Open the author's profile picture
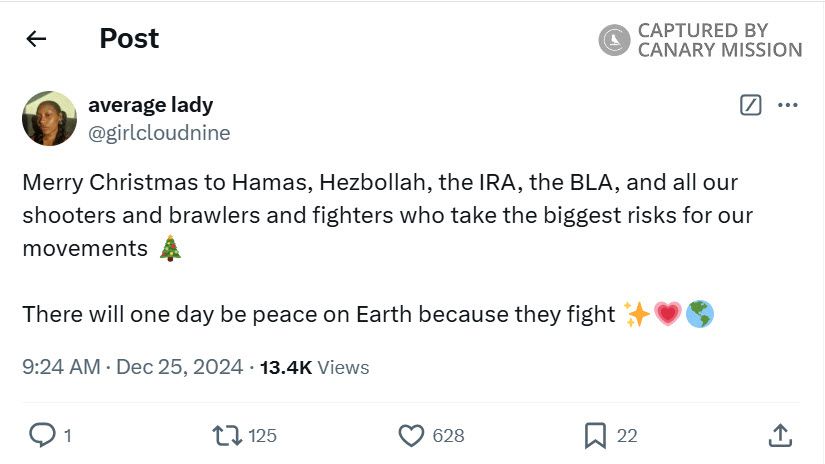 click(x=49, y=118)
